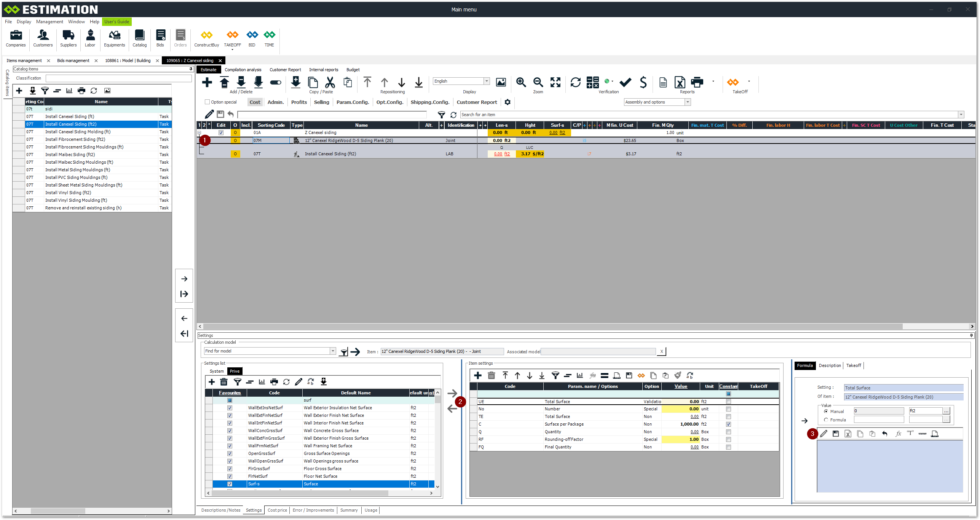Open the English language dropdown
The height and width of the screenshot is (520, 980).
coord(487,81)
